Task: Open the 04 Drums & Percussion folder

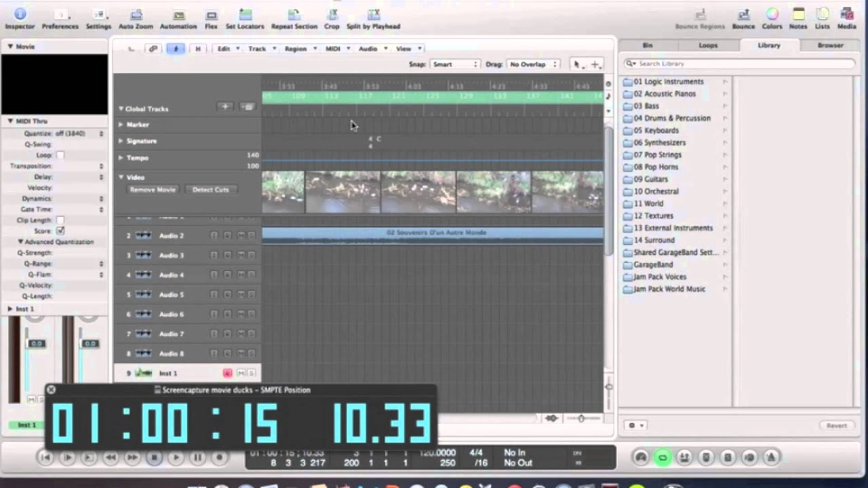Action: (x=672, y=118)
